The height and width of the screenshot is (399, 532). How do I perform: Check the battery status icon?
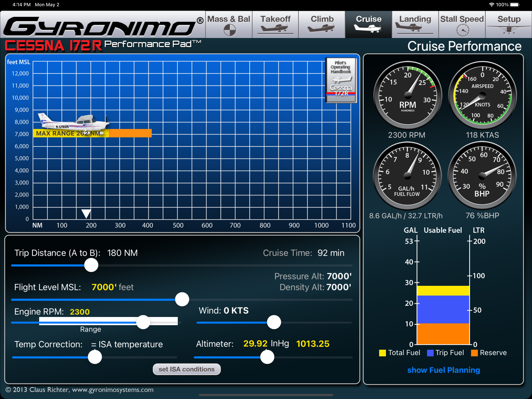coord(515,4)
